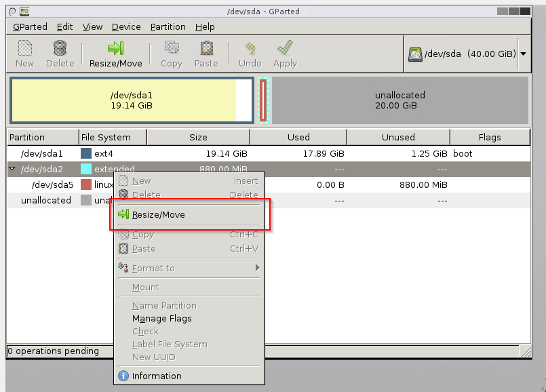The height and width of the screenshot is (392, 546).
Task: Choose Resize/Move from the context menu
Action: (x=189, y=214)
